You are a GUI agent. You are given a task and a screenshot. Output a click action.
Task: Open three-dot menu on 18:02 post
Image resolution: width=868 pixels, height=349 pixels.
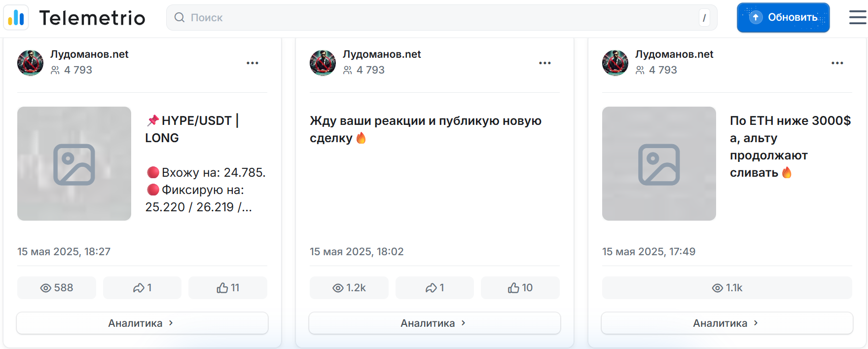tap(545, 63)
